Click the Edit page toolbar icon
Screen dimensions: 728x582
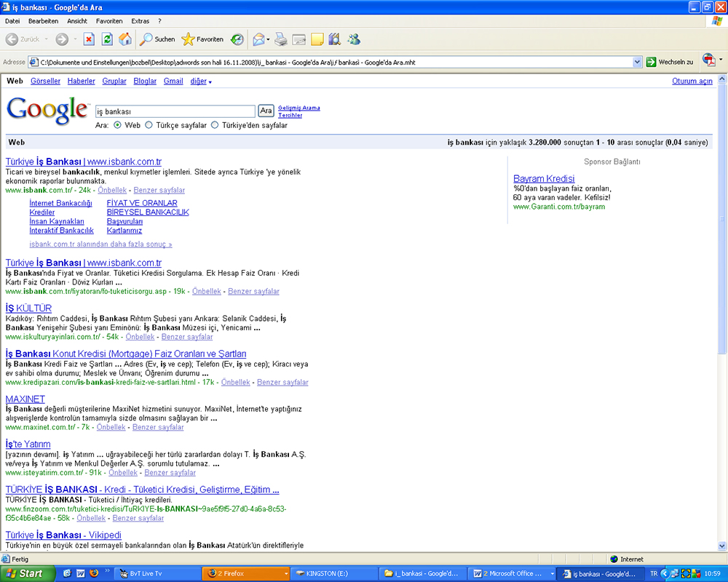299,39
